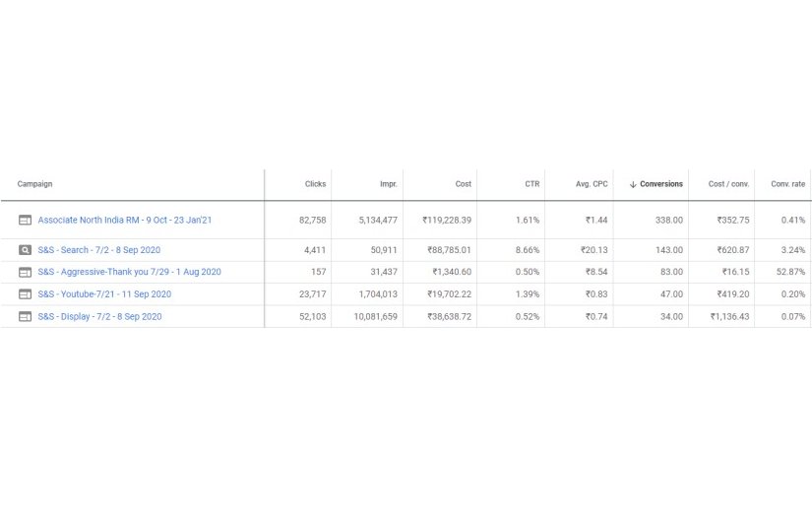Open Associate North India RM - 9 Oct campaign

click(125, 221)
